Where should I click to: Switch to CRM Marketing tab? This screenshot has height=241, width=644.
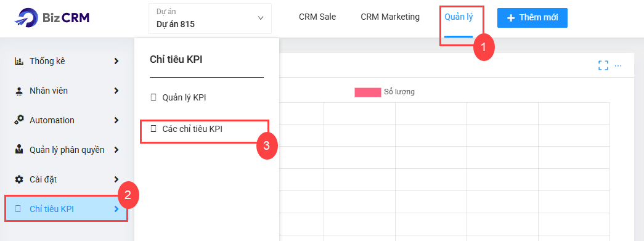[389, 17]
